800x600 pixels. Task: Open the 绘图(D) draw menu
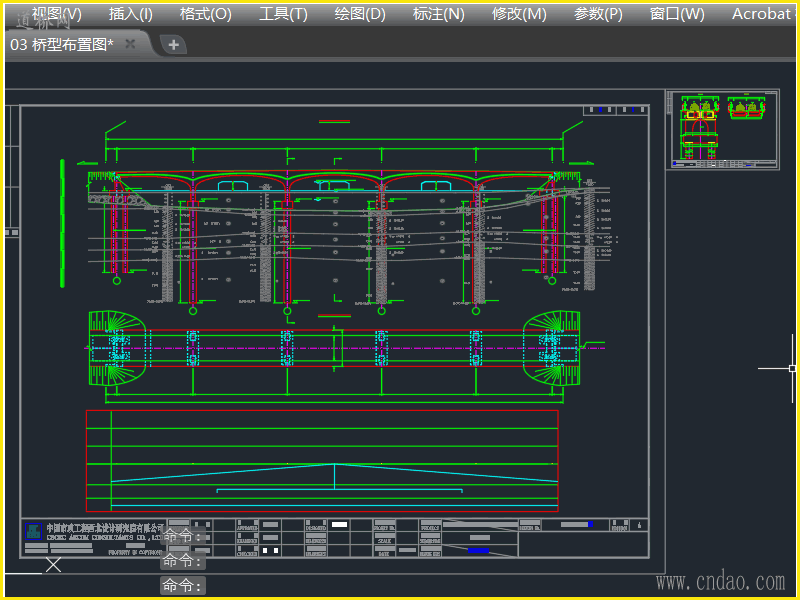click(360, 14)
